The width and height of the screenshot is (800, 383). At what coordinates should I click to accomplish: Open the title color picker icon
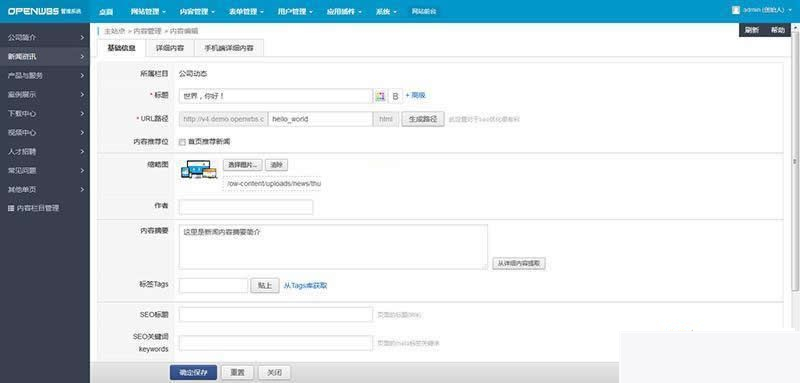[x=380, y=96]
